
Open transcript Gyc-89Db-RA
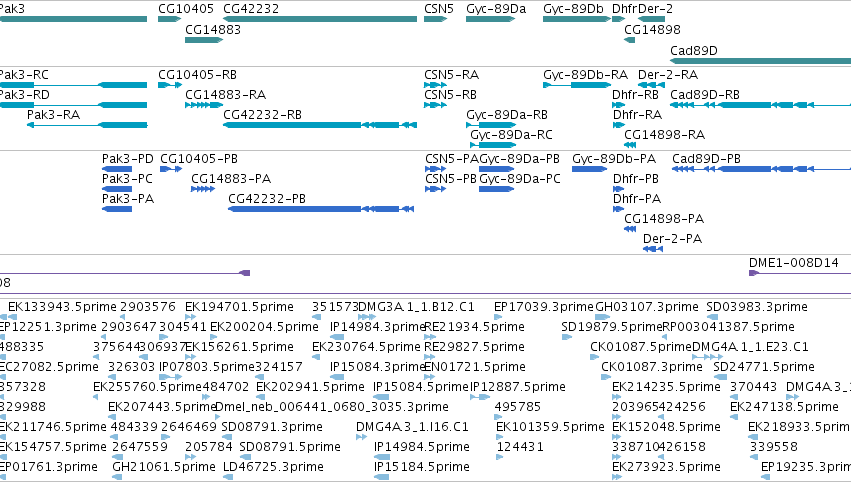(585, 74)
